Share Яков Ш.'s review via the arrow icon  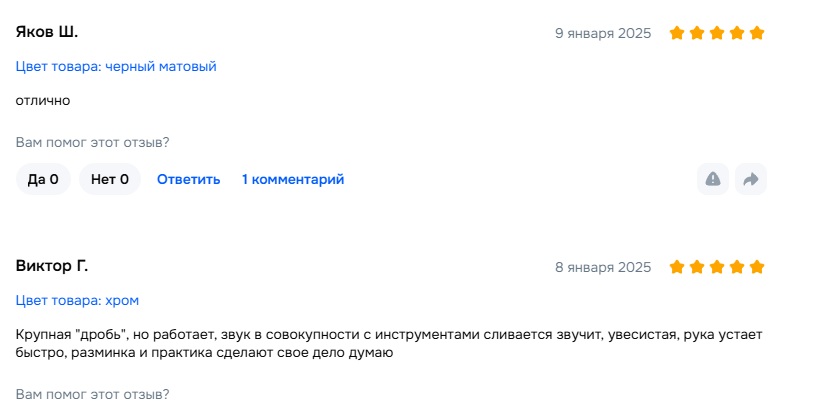coord(750,179)
